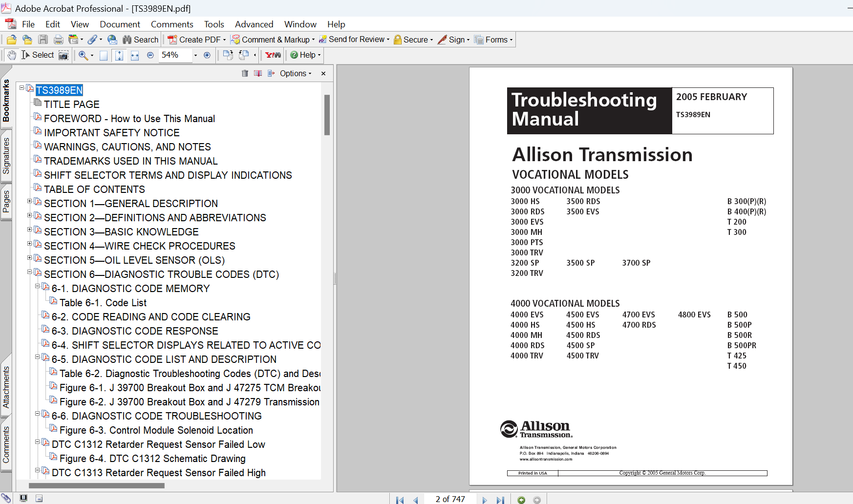This screenshot has width=853, height=504.
Task: Expand SECTION 2—DEFINITIONS AND ABBREVIATIONS bookmark
Action: [x=29, y=215]
